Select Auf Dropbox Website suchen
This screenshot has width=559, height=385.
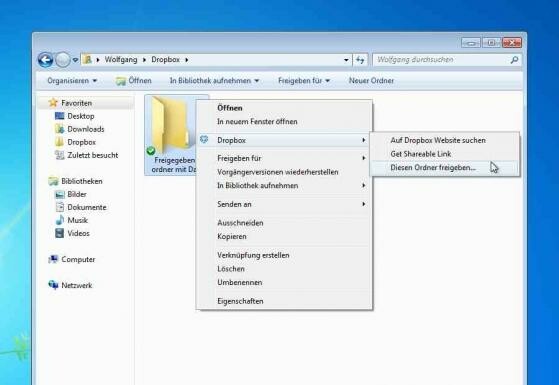[x=445, y=140]
